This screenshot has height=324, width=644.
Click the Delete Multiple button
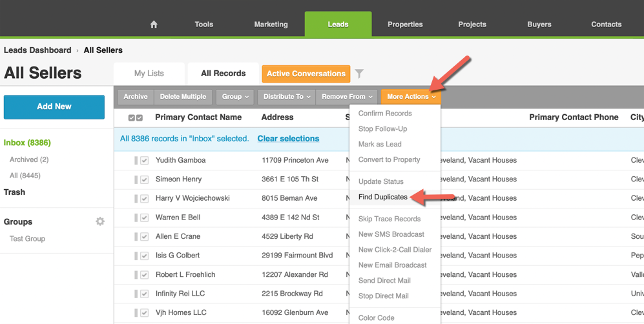[183, 97]
